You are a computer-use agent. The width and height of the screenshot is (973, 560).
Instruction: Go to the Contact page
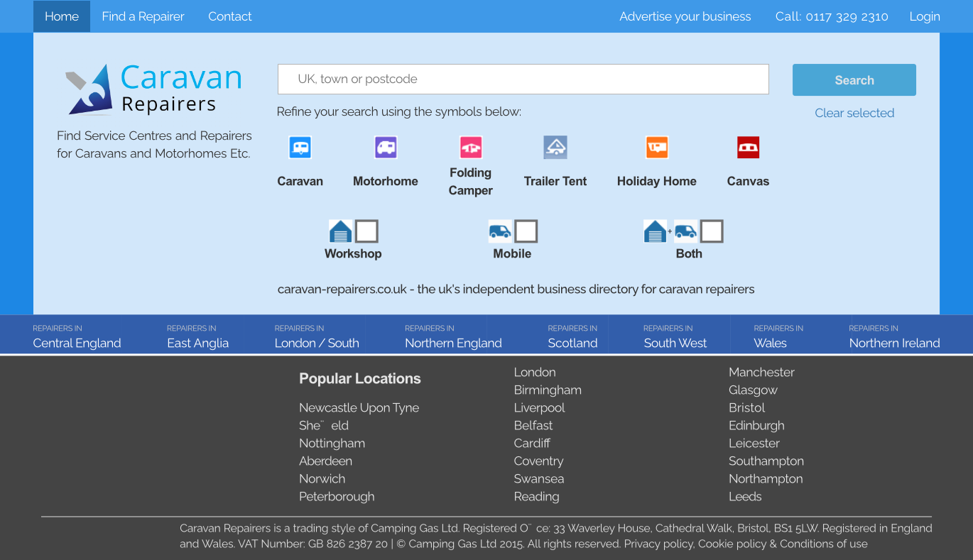(x=229, y=16)
